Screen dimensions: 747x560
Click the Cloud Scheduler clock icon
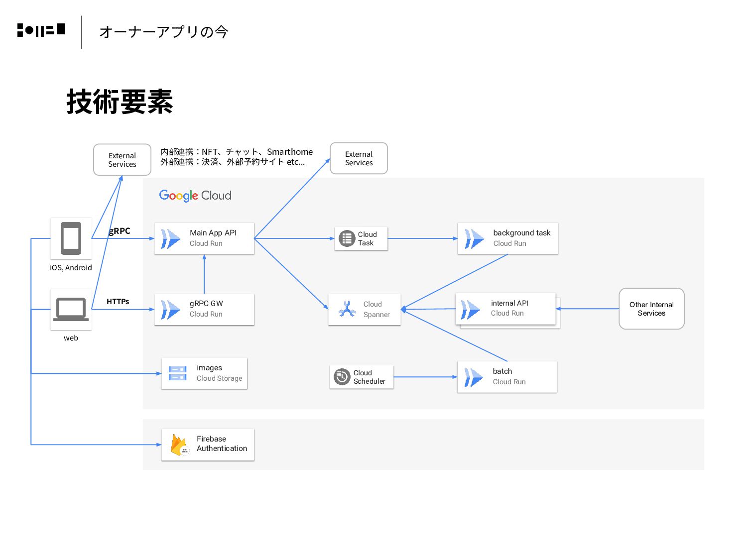(342, 377)
